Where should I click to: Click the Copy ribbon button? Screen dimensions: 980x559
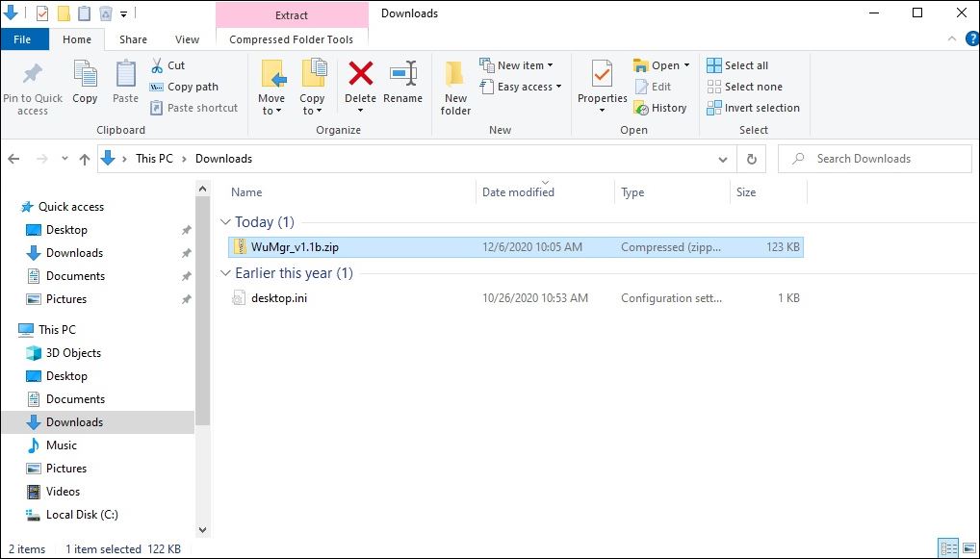click(x=85, y=82)
